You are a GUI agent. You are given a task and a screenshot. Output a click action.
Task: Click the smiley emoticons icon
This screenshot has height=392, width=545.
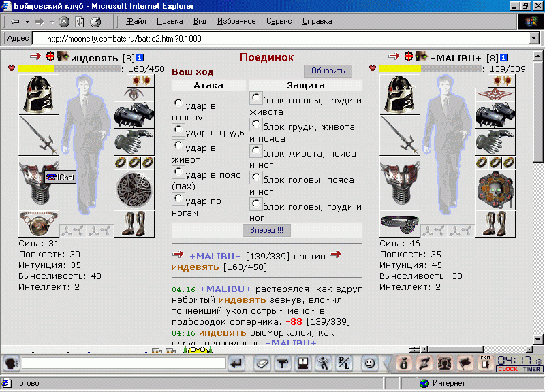pos(369,363)
